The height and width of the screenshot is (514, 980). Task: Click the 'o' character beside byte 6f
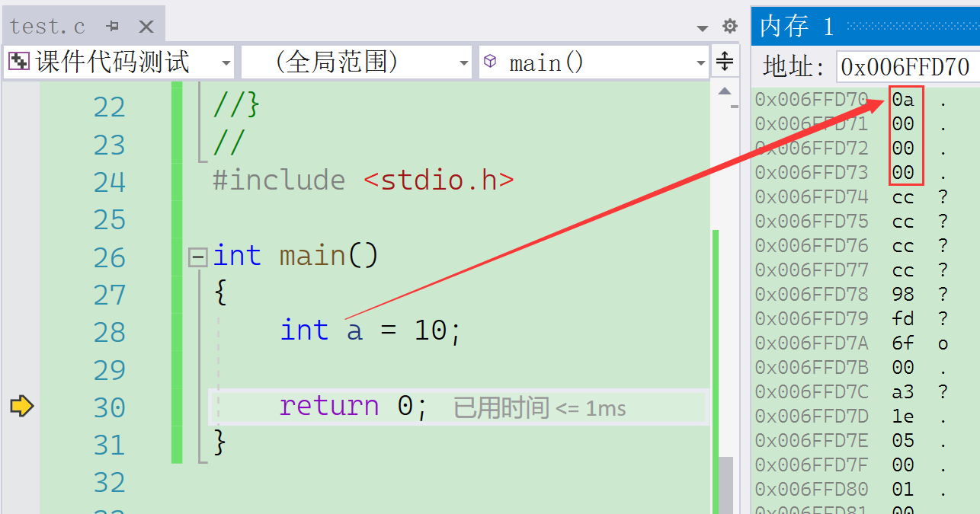pos(943,344)
